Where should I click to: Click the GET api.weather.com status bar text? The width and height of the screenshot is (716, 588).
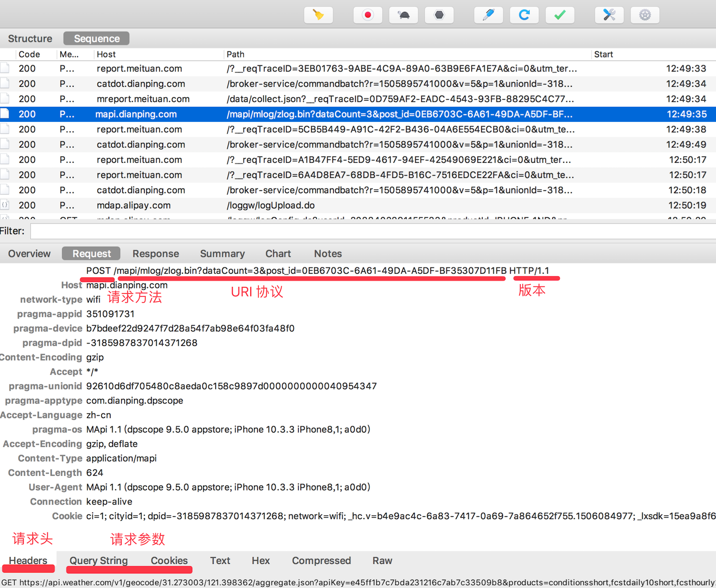click(358, 582)
